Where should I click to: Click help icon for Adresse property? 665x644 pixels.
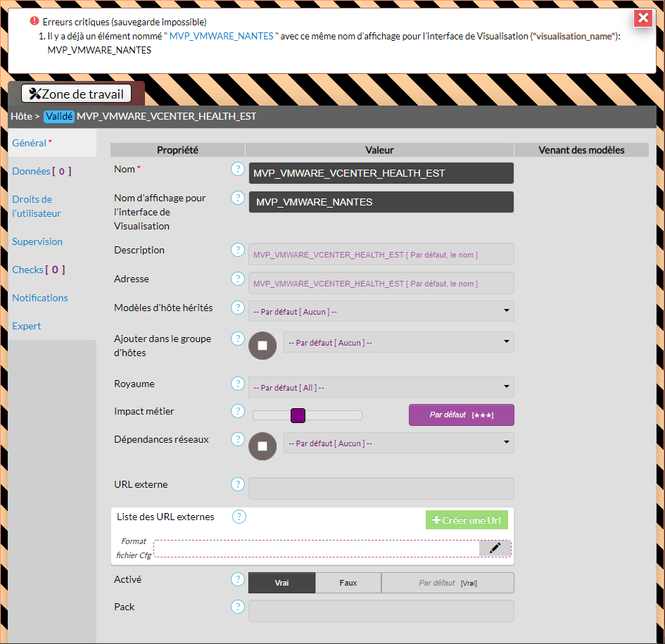tap(238, 279)
